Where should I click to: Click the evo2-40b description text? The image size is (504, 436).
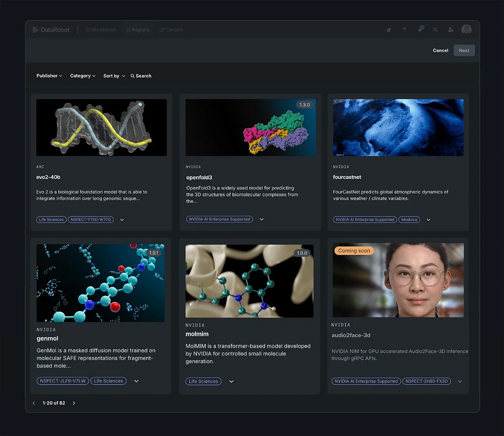(x=92, y=195)
